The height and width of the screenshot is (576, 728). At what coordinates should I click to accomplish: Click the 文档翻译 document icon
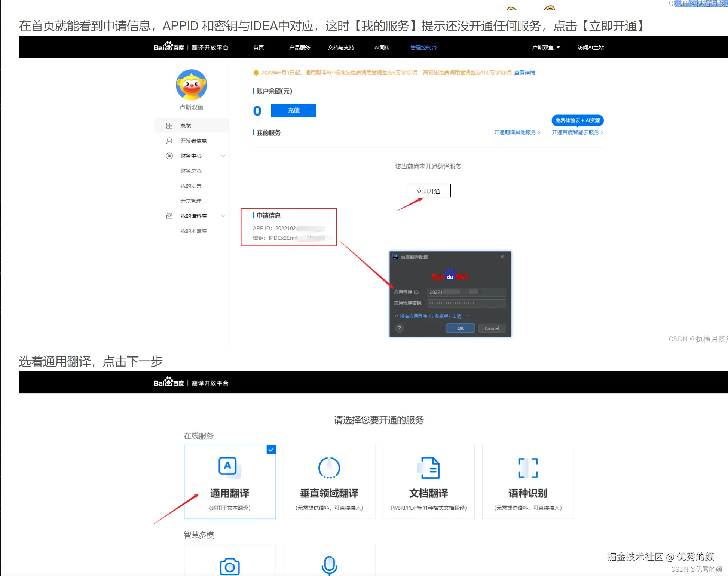pos(429,468)
